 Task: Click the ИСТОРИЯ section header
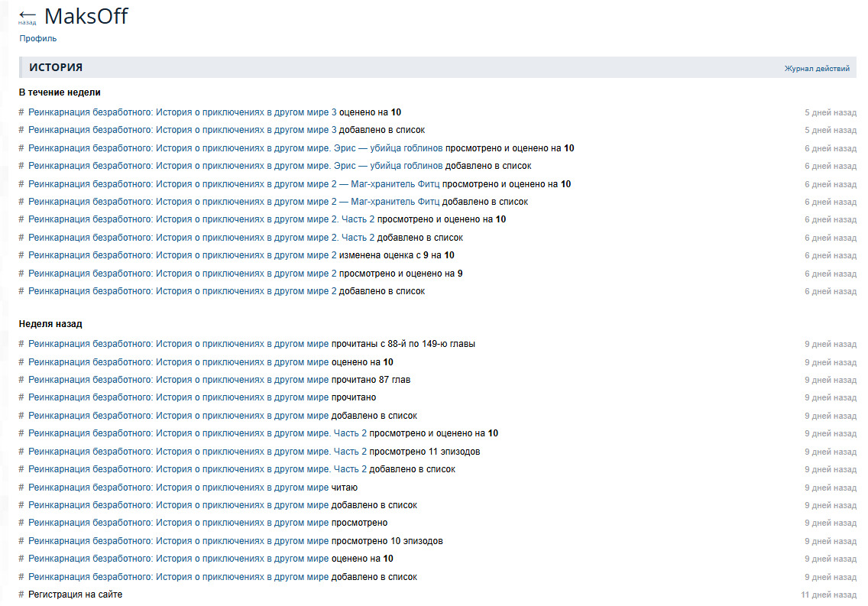point(56,67)
